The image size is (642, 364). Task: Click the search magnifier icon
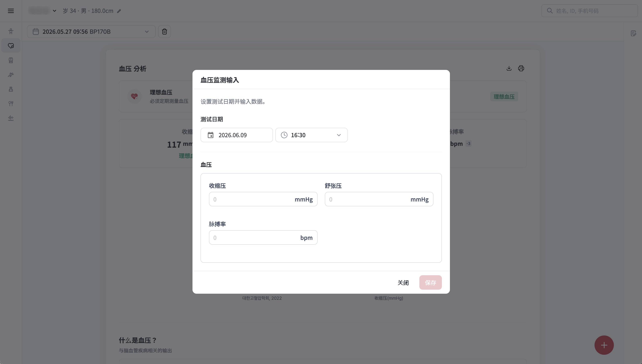pos(550,11)
